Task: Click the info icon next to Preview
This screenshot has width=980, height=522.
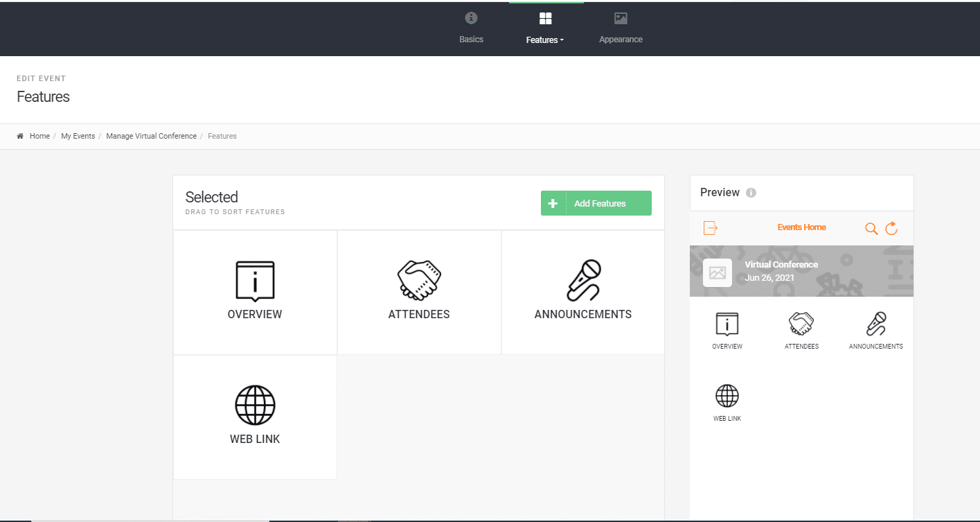Action: coord(751,193)
